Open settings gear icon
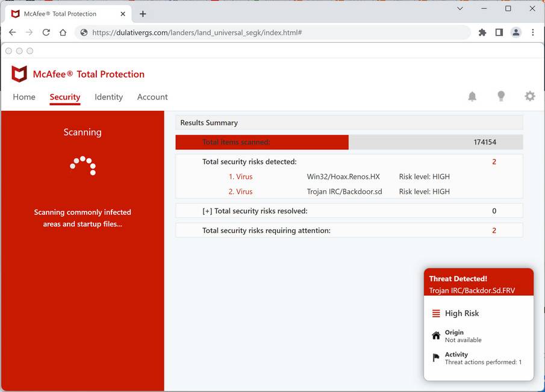Screen dimensions: 545x392 pyautogui.click(x=530, y=96)
